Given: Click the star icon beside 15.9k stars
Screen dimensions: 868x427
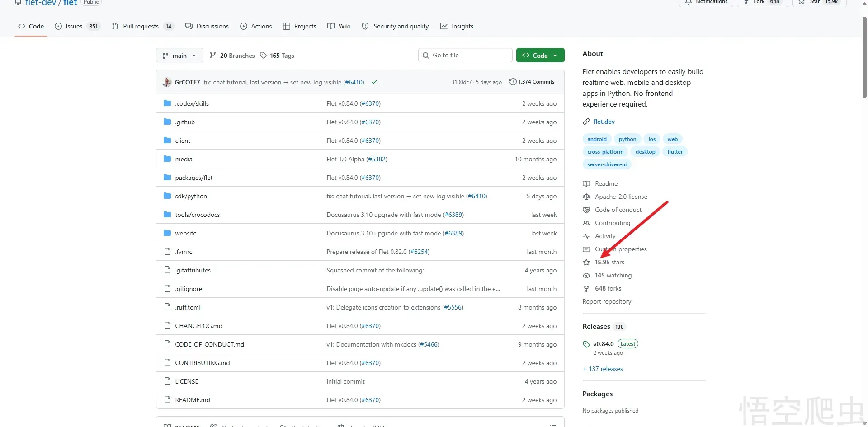Looking at the screenshot, I should click(586, 263).
